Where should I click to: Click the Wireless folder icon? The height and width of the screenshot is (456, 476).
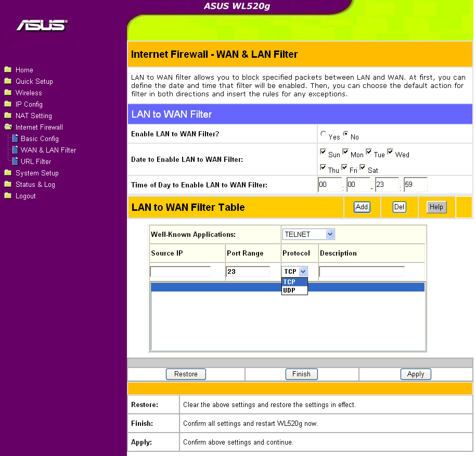point(8,93)
